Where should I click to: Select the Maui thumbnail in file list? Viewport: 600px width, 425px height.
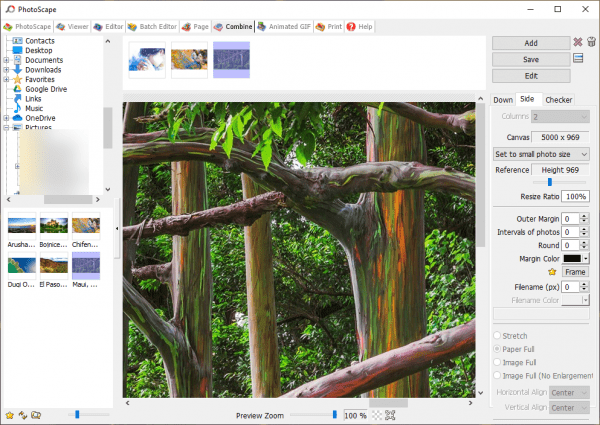coord(86,265)
